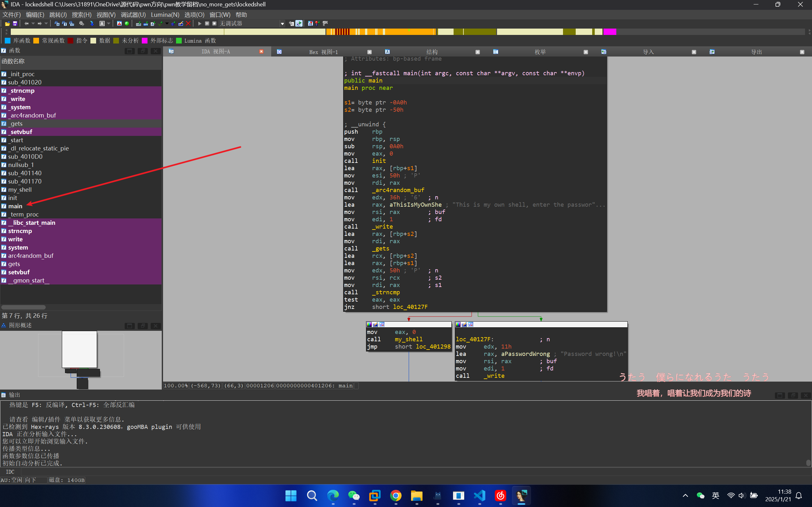
Task: Click the convert to data icon
Action: pyautogui.click(x=146, y=23)
